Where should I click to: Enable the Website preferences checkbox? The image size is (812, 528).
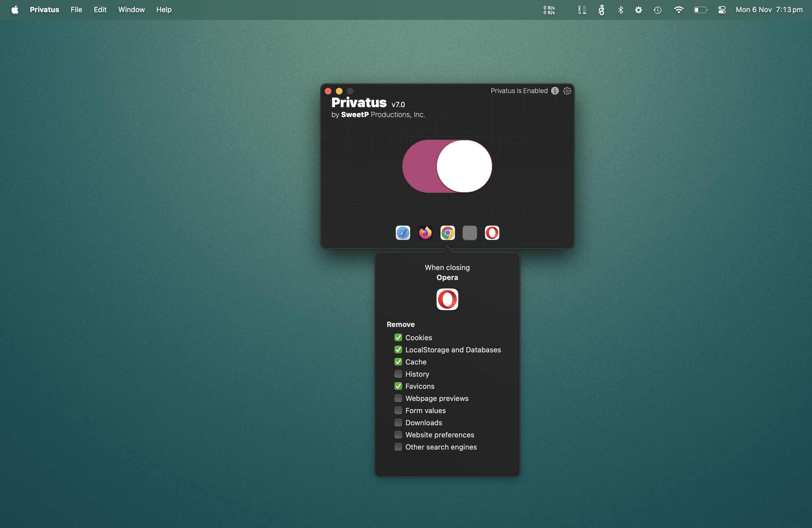[x=398, y=435]
